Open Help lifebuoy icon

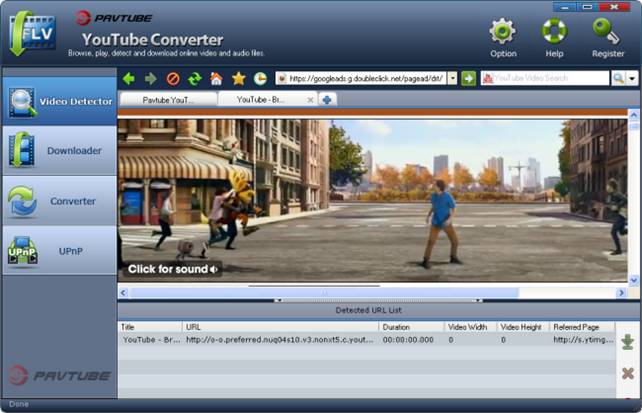tap(554, 38)
